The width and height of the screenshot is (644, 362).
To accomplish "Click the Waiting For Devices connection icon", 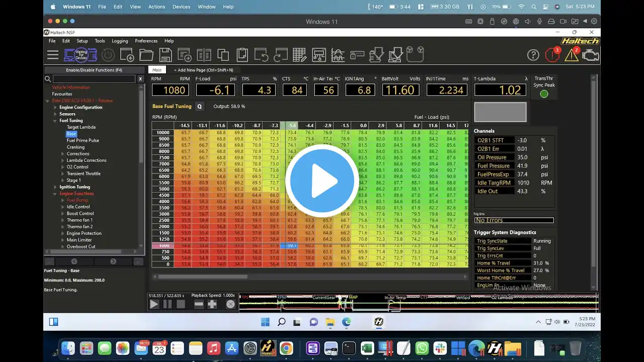I will point(81,55).
